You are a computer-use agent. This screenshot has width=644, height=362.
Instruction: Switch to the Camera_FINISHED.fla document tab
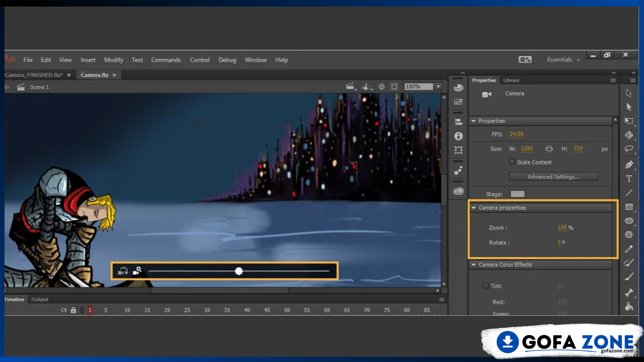(34, 75)
